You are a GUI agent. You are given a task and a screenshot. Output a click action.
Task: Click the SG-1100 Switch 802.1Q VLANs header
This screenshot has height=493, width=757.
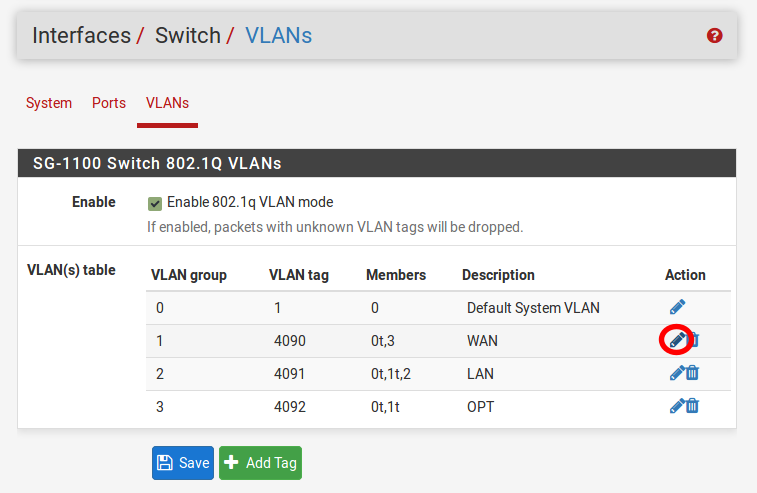point(157,163)
